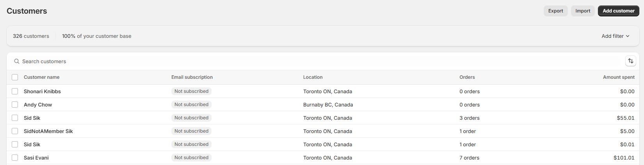Check the Sasi Evani row checkbox

coord(15,158)
